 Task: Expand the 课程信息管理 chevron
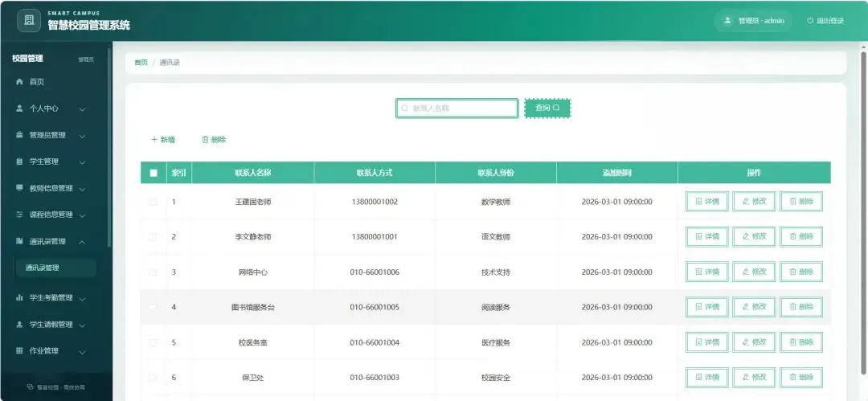coord(82,215)
